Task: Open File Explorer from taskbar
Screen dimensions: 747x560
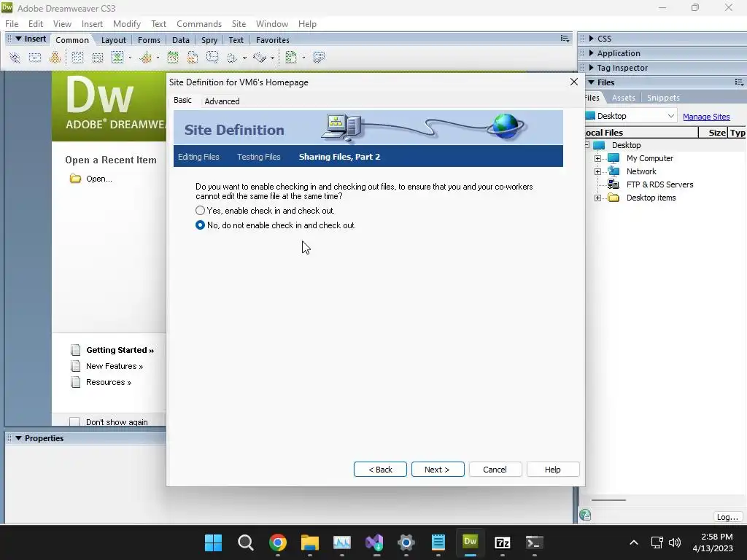Action: point(309,542)
